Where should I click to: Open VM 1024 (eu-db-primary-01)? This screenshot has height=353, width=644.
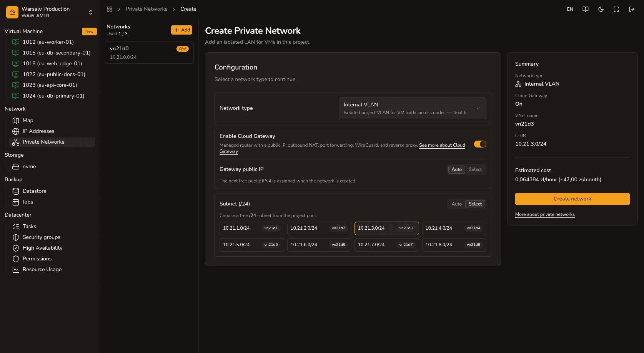click(53, 96)
